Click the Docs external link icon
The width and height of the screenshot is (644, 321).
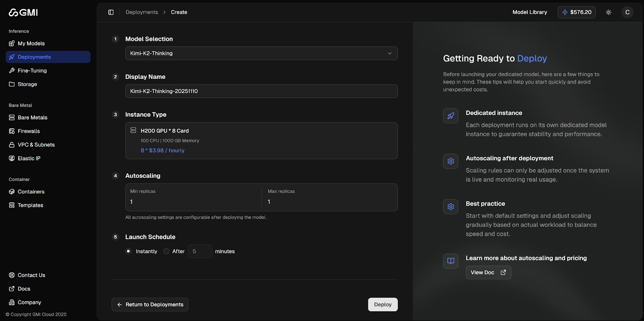coord(12,289)
